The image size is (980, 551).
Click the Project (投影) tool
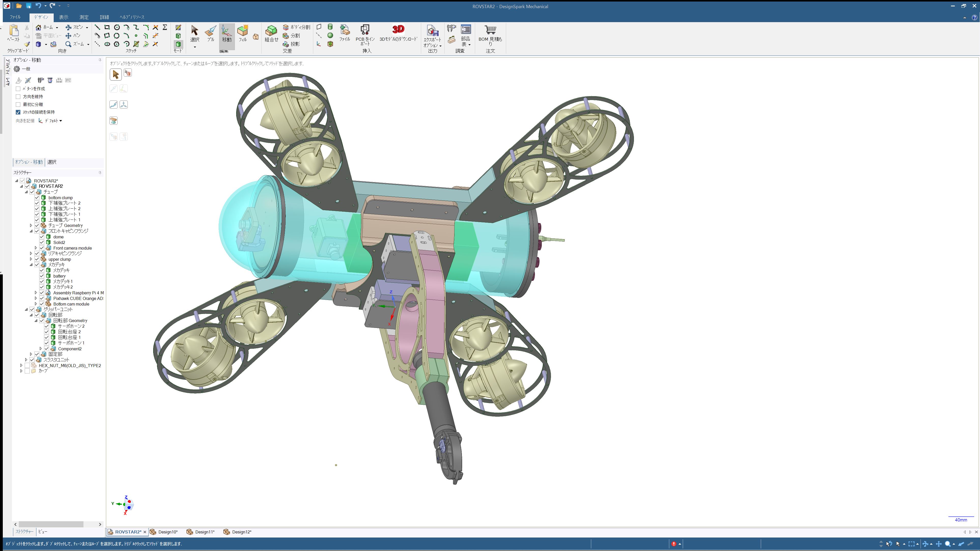pyautogui.click(x=291, y=44)
